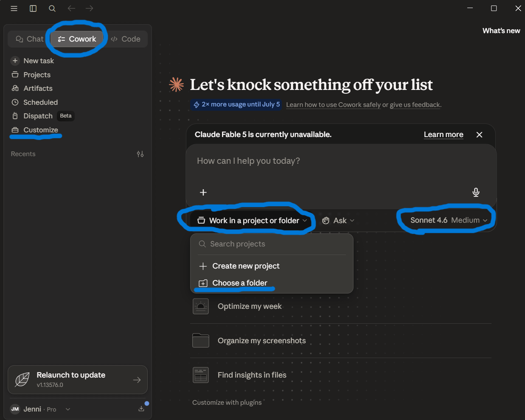Screen dimensions: 525x420
Task: Click the Recents heading text
Action: (23, 154)
